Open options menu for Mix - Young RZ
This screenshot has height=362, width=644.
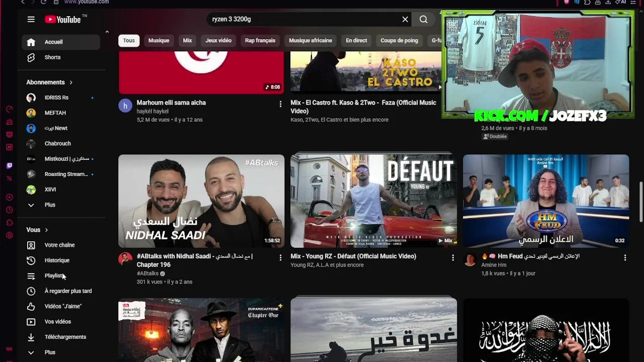(453, 257)
